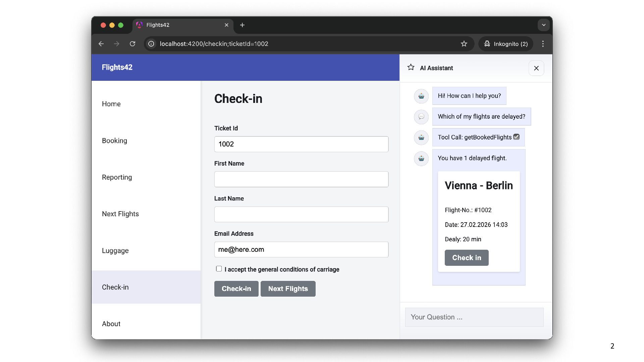Screen dimensions: 644x362
Task: Click the site info icon in the address bar
Action: [x=151, y=44]
